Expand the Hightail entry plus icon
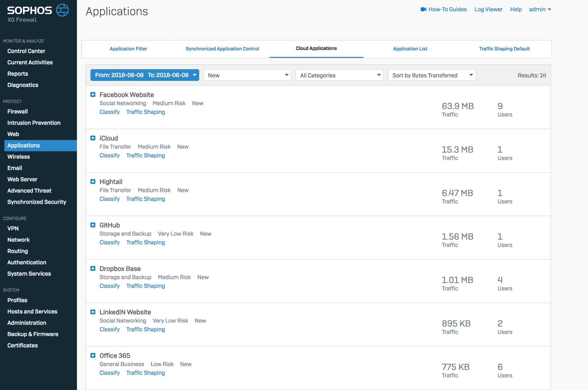 93,181
